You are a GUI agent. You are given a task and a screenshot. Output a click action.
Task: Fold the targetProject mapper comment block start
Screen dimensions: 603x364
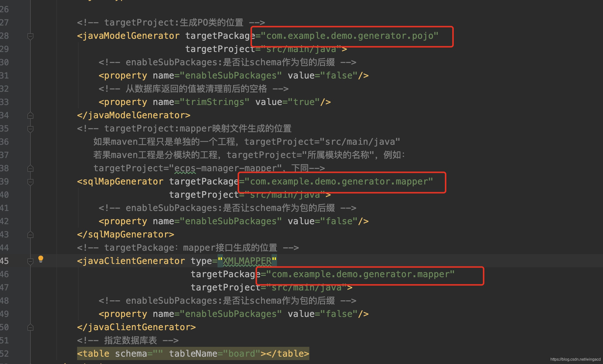click(x=30, y=129)
